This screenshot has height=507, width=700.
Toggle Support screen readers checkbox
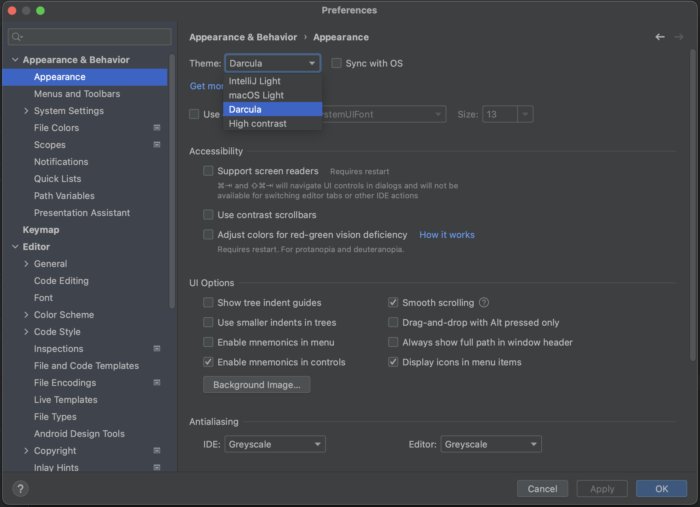pyautogui.click(x=208, y=171)
